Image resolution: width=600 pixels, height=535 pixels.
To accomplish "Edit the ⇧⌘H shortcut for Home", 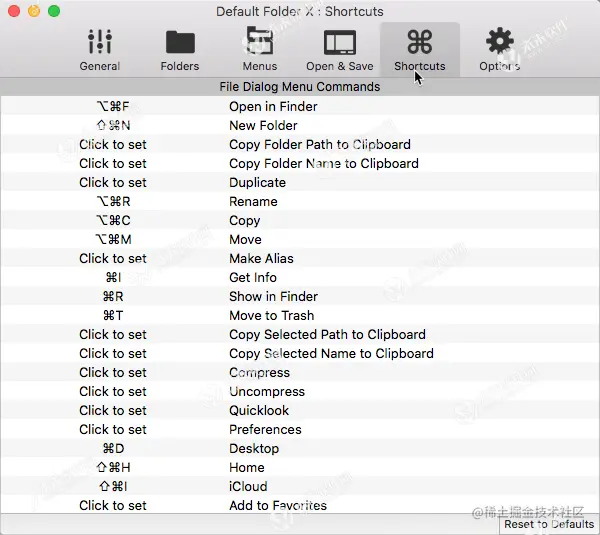I will 113,468.
